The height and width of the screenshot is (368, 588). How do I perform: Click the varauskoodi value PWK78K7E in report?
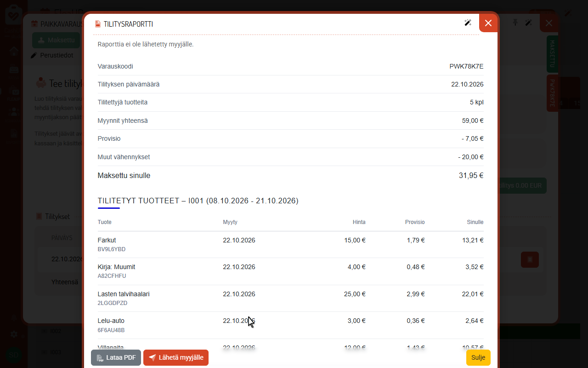(x=466, y=66)
